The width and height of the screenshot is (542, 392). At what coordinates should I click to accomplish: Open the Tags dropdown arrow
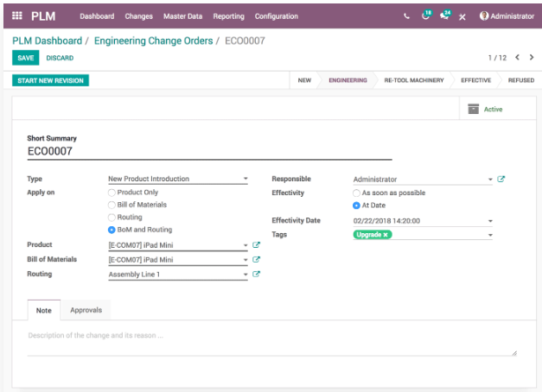(490, 235)
